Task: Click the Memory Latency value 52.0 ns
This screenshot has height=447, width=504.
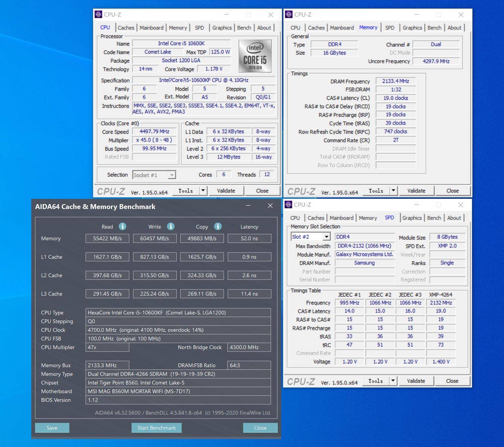Action: [x=249, y=238]
